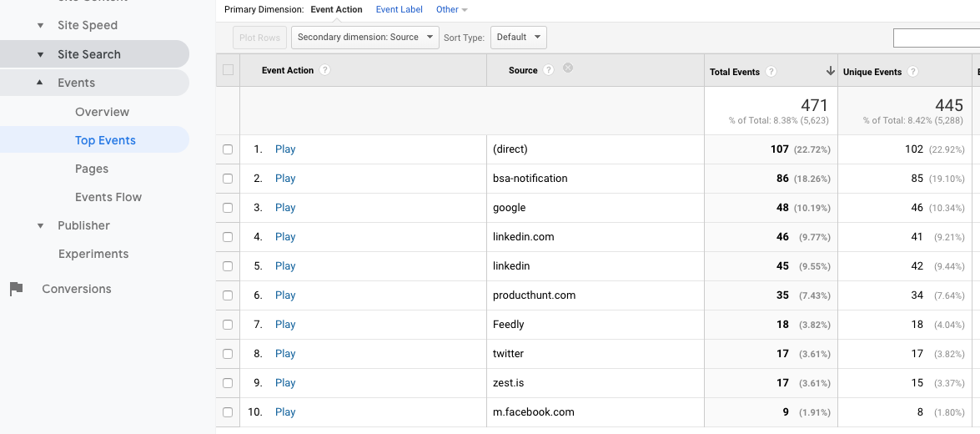The image size is (980, 434).
Task: Open Secondary dimension: Source dropdown
Action: tap(365, 38)
